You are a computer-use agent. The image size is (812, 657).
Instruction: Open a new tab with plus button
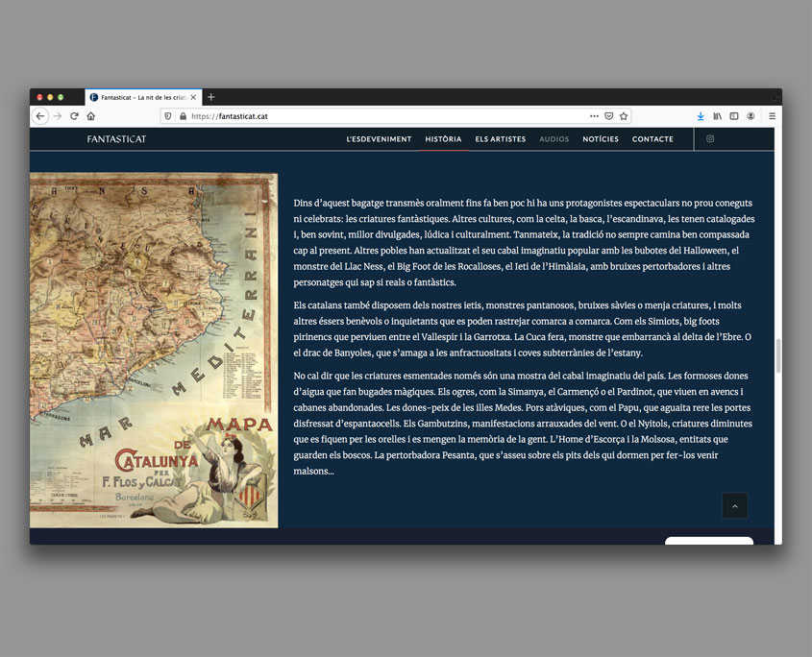tap(211, 97)
